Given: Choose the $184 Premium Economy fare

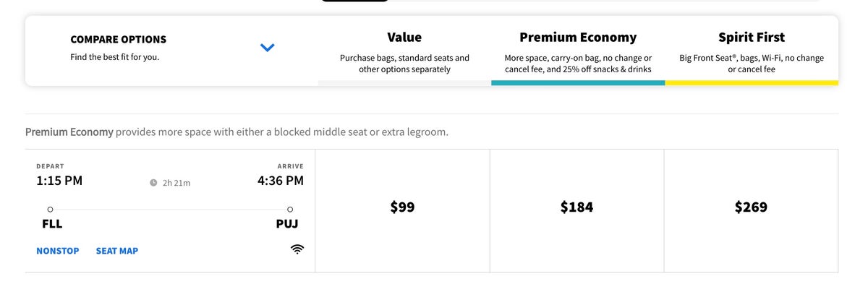Looking at the screenshot, I should pyautogui.click(x=576, y=207).
